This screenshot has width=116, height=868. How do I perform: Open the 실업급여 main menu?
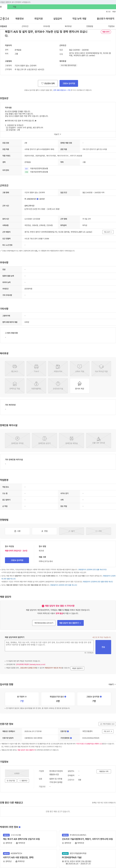pyautogui.click(x=58, y=19)
